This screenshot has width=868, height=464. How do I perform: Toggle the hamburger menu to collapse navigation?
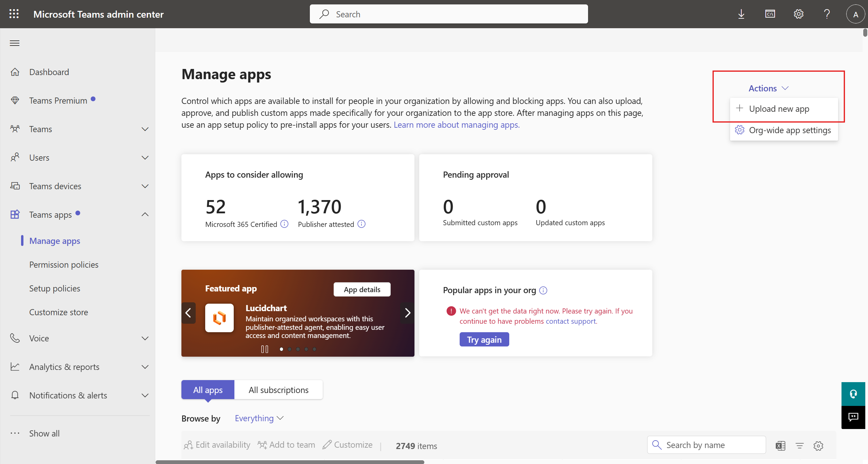15,43
